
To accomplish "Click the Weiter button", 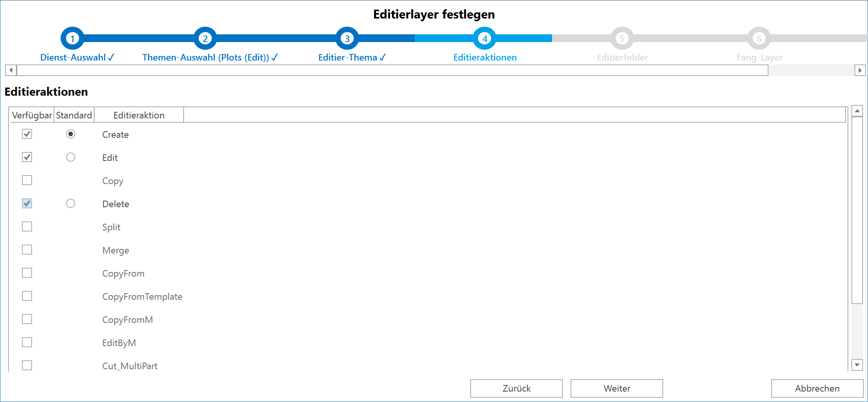I will (616, 388).
